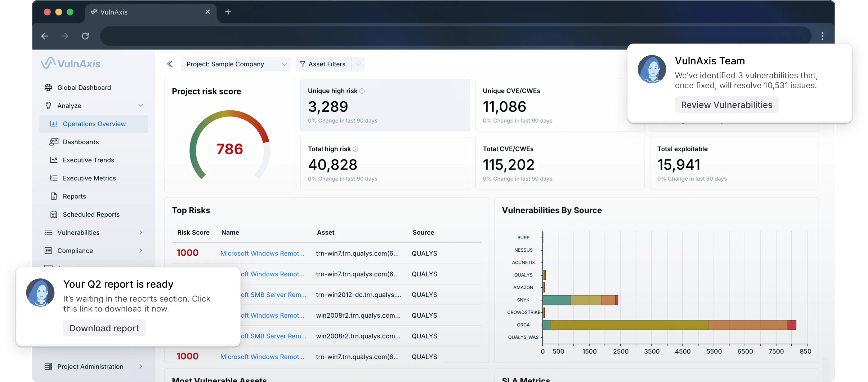Open browser three-dot menu
868x382 pixels.
[x=822, y=36]
